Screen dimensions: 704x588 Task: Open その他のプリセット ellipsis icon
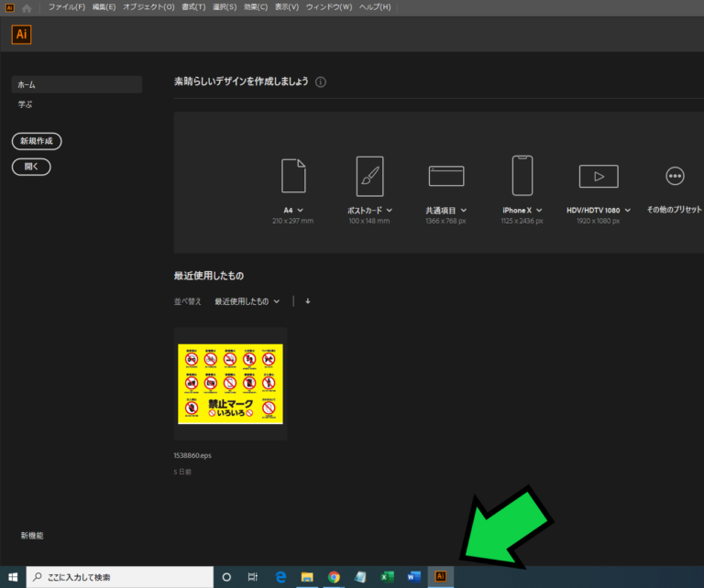(x=675, y=176)
